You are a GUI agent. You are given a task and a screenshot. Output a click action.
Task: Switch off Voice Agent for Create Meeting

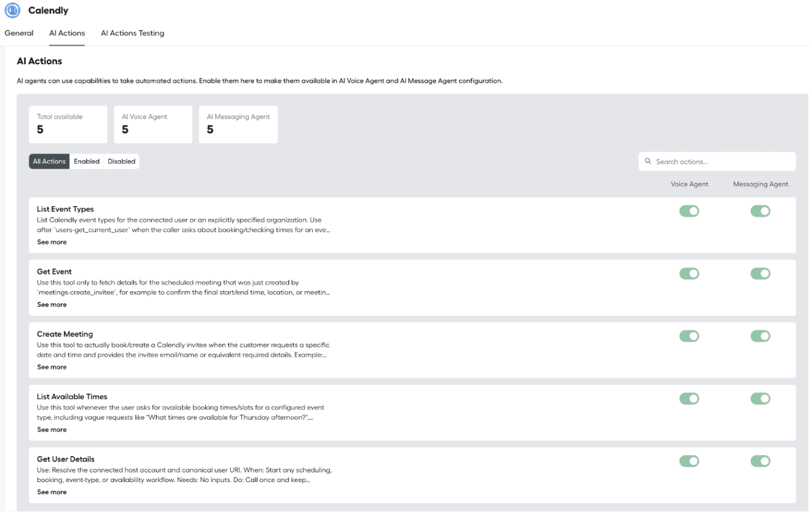click(x=689, y=336)
